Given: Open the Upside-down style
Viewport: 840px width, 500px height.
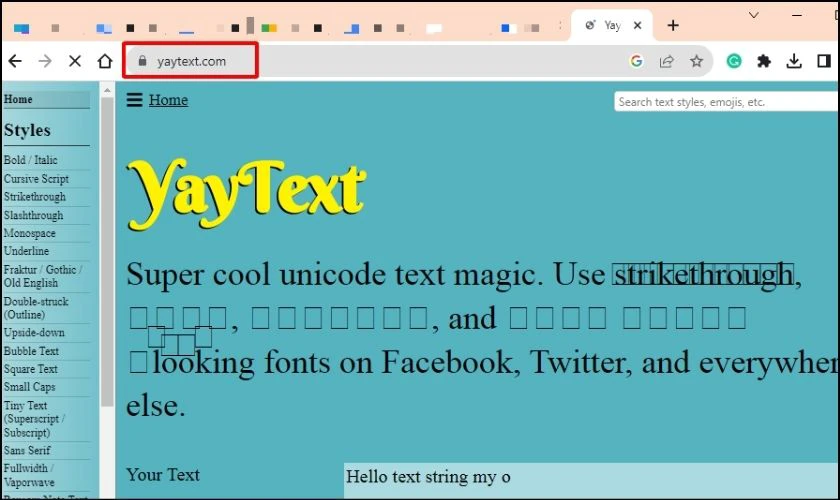Looking at the screenshot, I should tap(34, 332).
